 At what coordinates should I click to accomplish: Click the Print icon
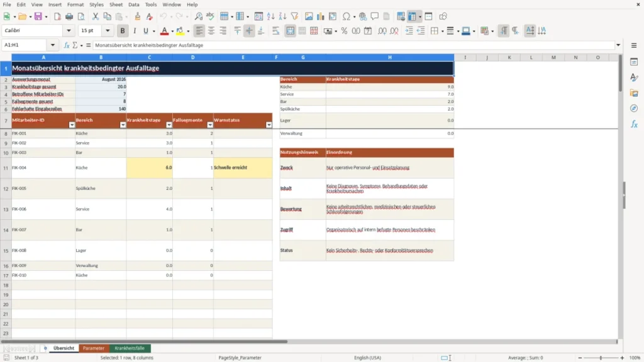point(69,16)
